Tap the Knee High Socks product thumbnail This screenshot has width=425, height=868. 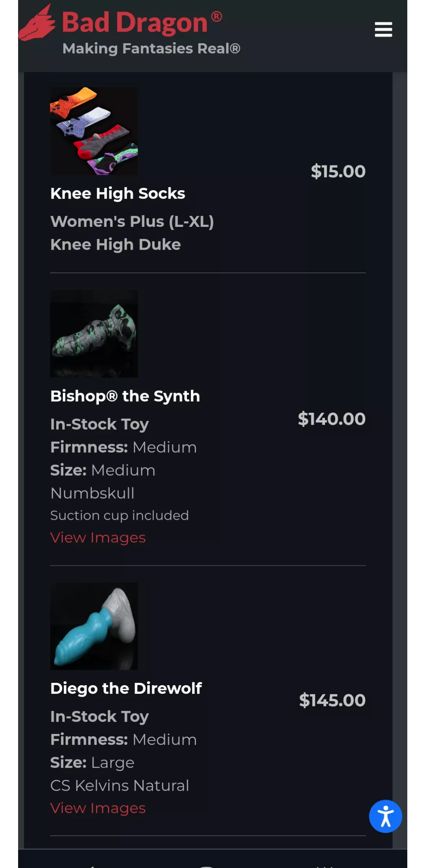click(94, 131)
